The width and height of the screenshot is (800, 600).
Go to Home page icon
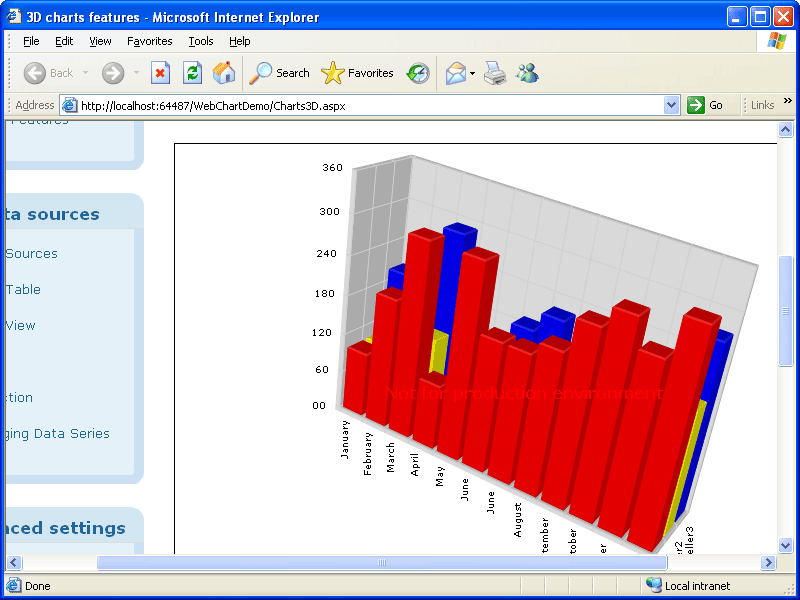click(224, 73)
